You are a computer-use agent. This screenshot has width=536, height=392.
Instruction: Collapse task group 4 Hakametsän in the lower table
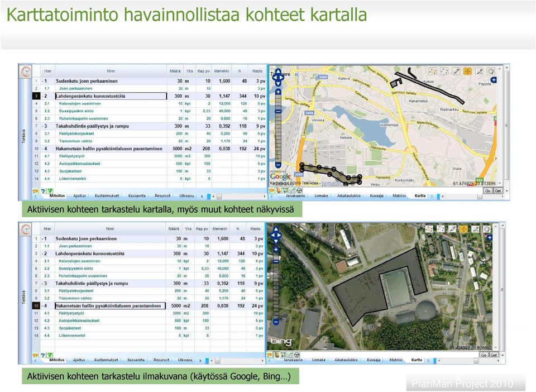click(x=43, y=306)
